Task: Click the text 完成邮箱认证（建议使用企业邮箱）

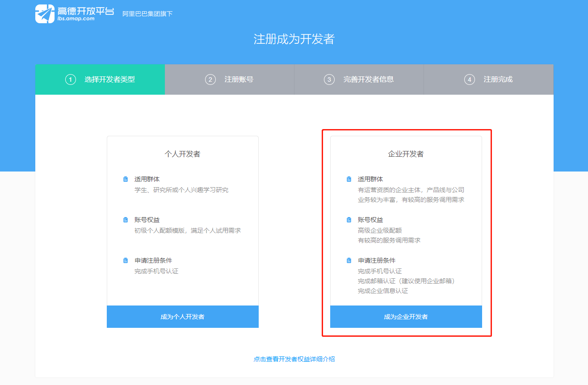Action: tap(407, 281)
